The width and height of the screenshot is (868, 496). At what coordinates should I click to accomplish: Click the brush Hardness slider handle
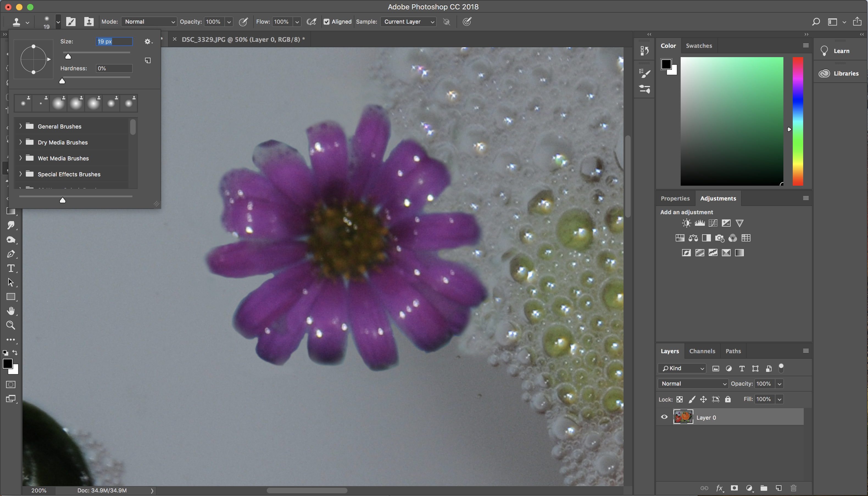pos(62,81)
